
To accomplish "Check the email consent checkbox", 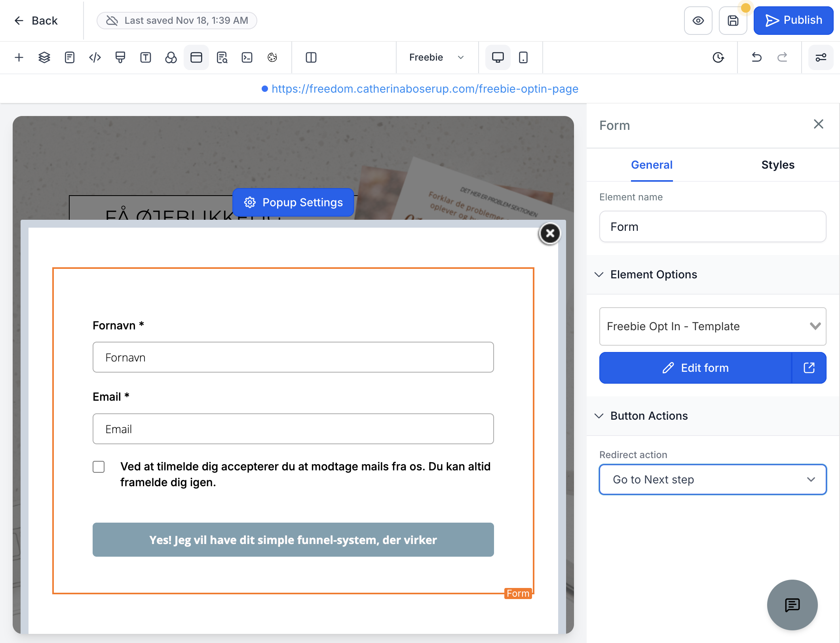I will [x=99, y=467].
